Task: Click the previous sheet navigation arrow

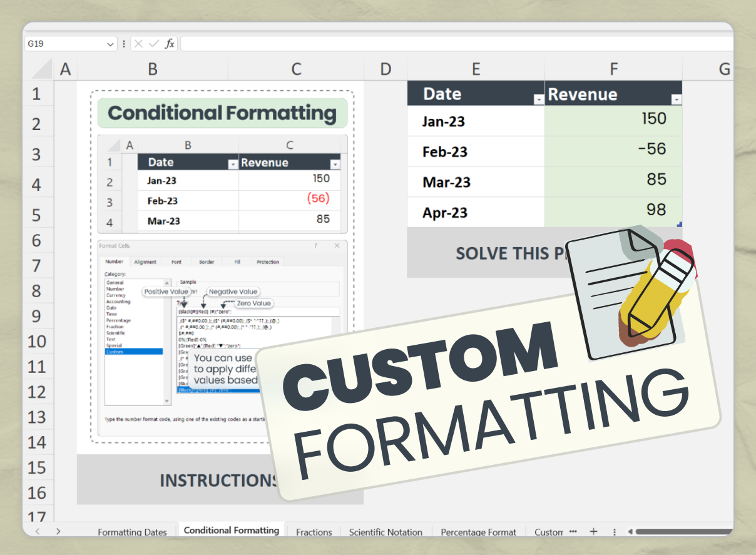Action: tap(38, 531)
